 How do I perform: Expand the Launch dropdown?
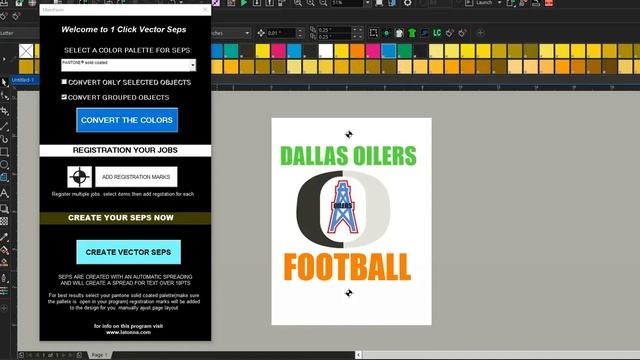pos(499,3)
